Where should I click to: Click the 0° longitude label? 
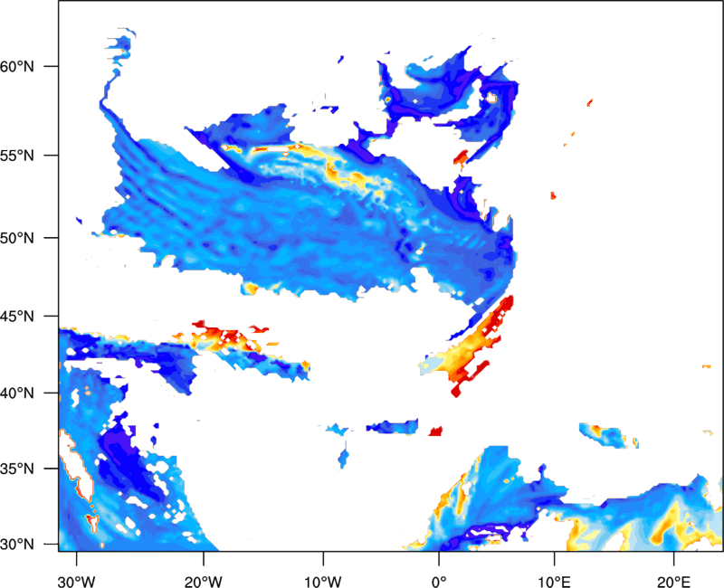click(439, 582)
